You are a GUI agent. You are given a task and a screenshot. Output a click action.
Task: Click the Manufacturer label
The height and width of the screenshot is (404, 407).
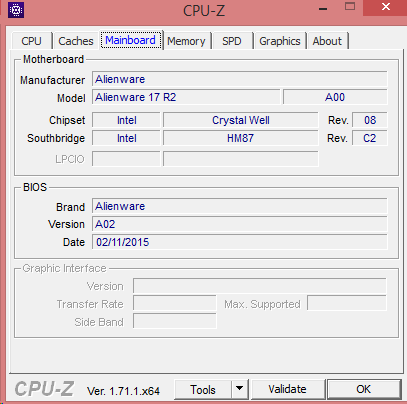[x=52, y=80]
